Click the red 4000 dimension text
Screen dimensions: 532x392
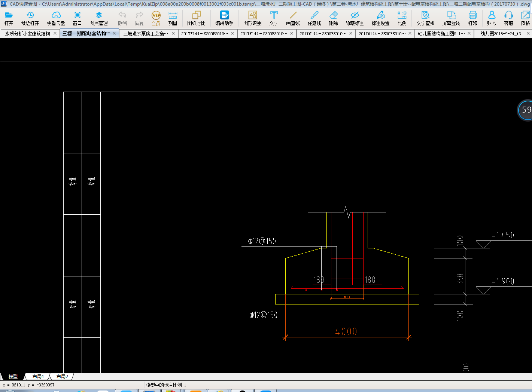tap(346, 331)
